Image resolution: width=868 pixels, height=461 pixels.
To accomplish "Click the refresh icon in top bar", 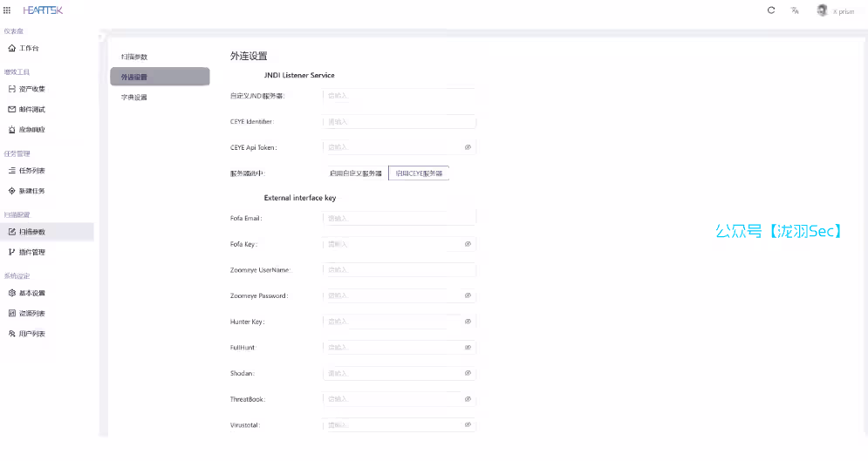I will click(770, 10).
